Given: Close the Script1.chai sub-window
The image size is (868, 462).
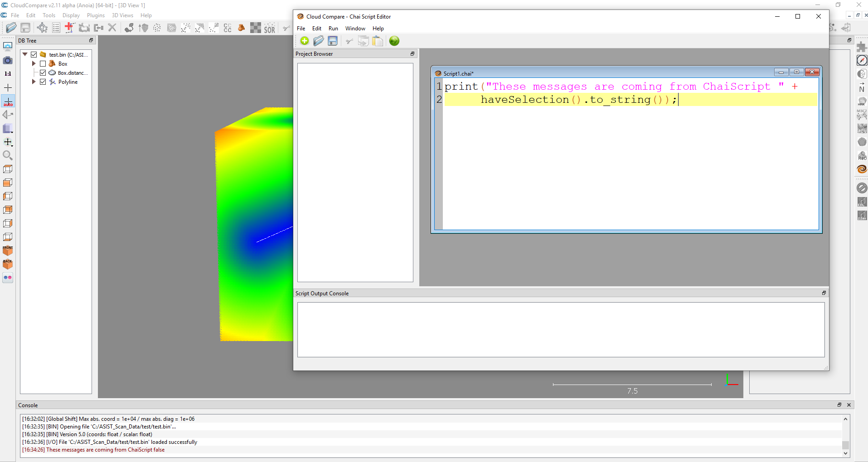Looking at the screenshot, I should click(812, 72).
